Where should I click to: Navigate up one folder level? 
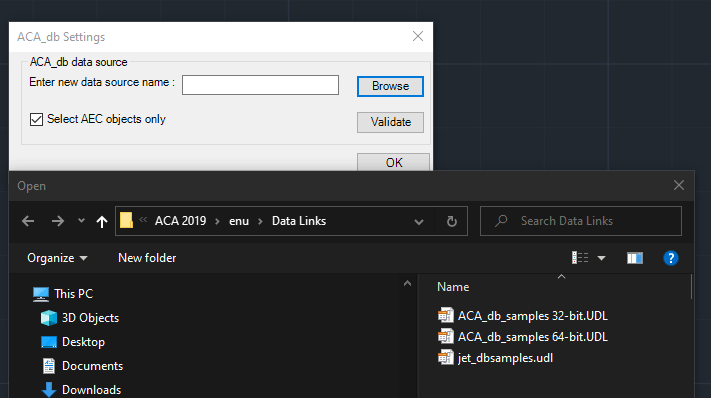[102, 221]
